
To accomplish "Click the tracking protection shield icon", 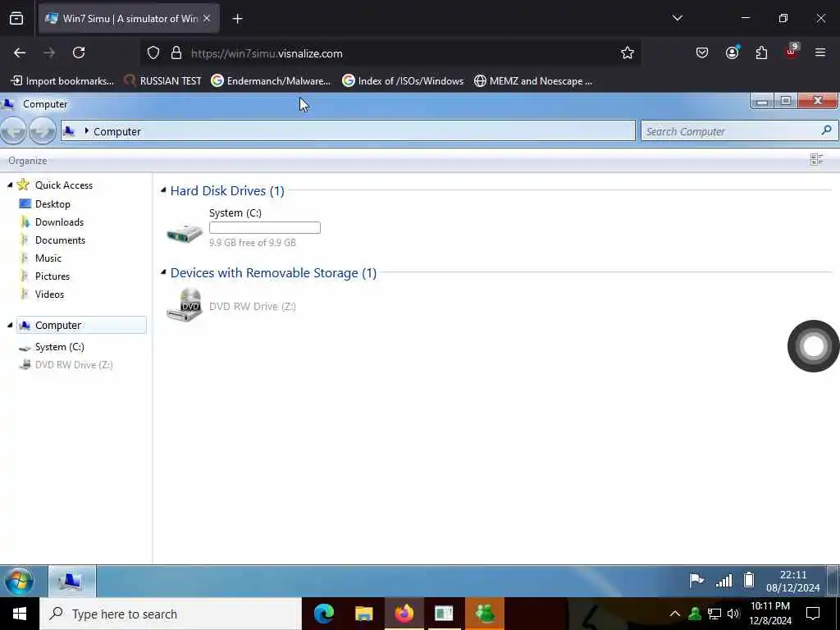I will [x=153, y=53].
